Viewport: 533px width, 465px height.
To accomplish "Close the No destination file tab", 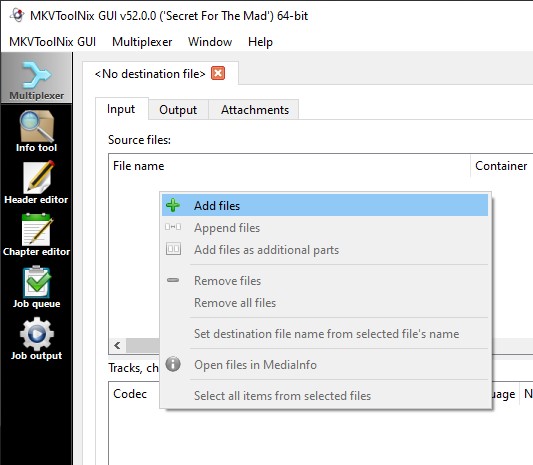I will coord(218,73).
